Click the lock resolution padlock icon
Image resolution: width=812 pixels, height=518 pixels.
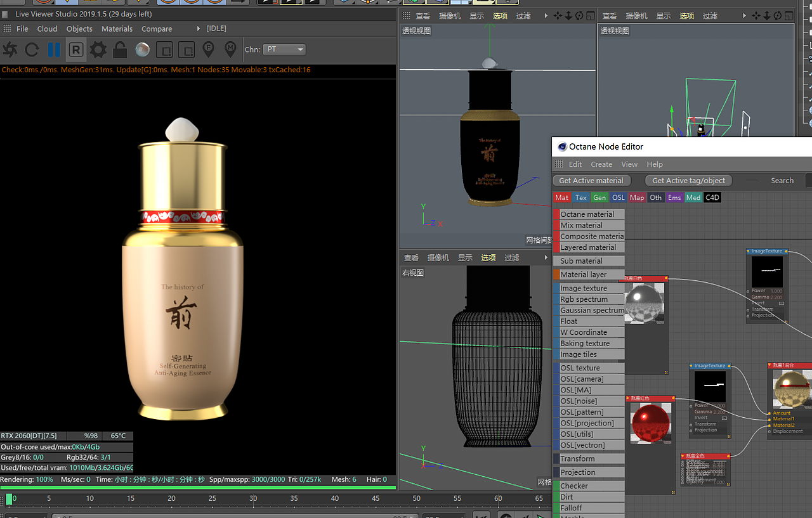(x=120, y=49)
